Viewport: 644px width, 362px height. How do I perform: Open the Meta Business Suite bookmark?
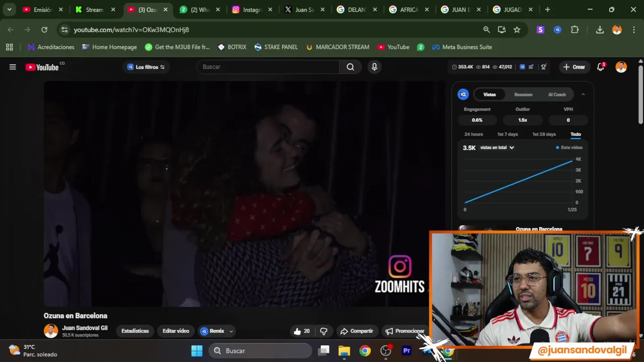461,47
